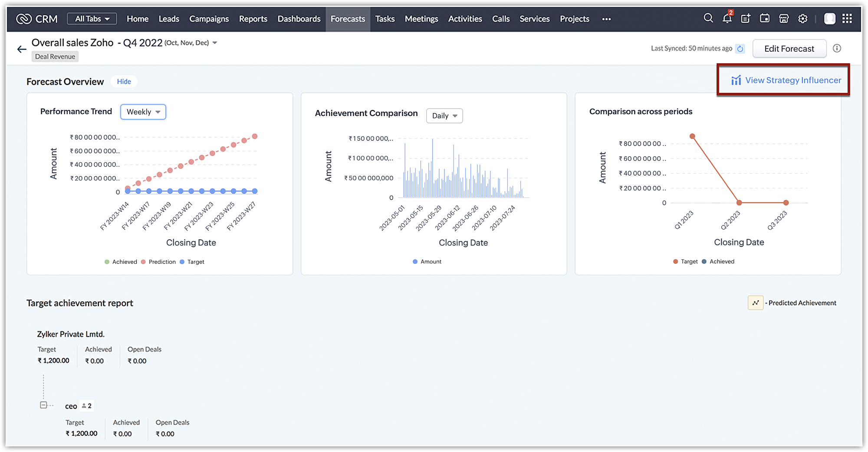The image size is (868, 452).
Task: Click the Deal Revenue tag
Action: (x=55, y=56)
